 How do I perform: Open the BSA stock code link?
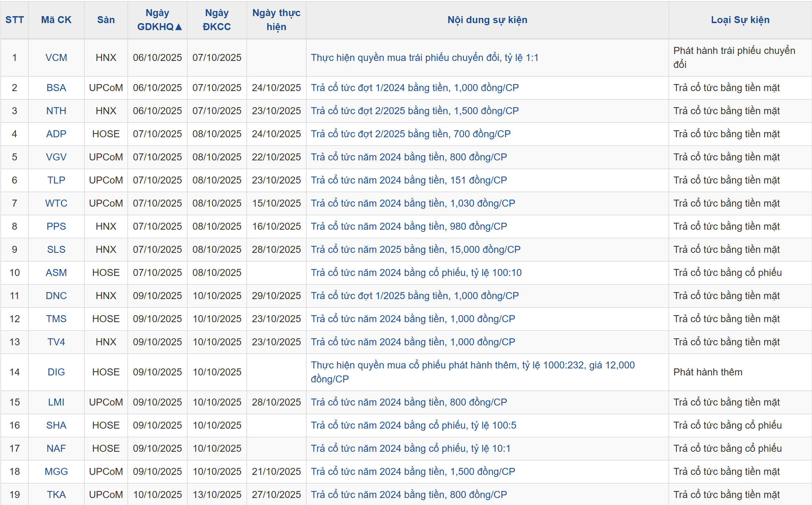pos(56,88)
